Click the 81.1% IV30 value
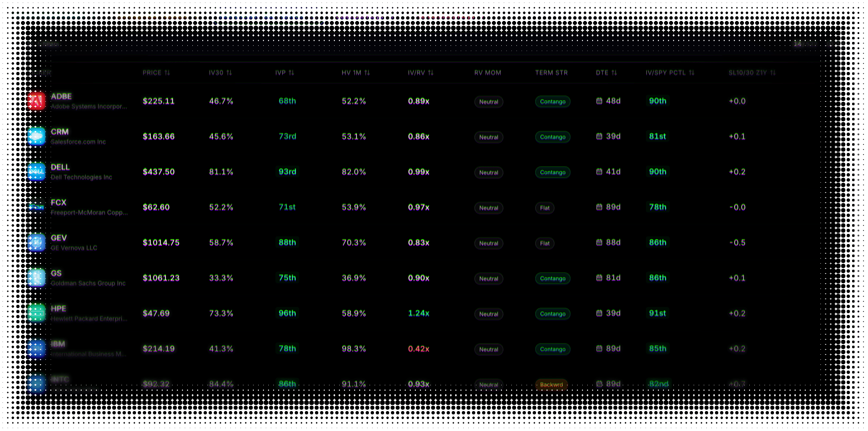The image size is (868, 431). point(221,172)
